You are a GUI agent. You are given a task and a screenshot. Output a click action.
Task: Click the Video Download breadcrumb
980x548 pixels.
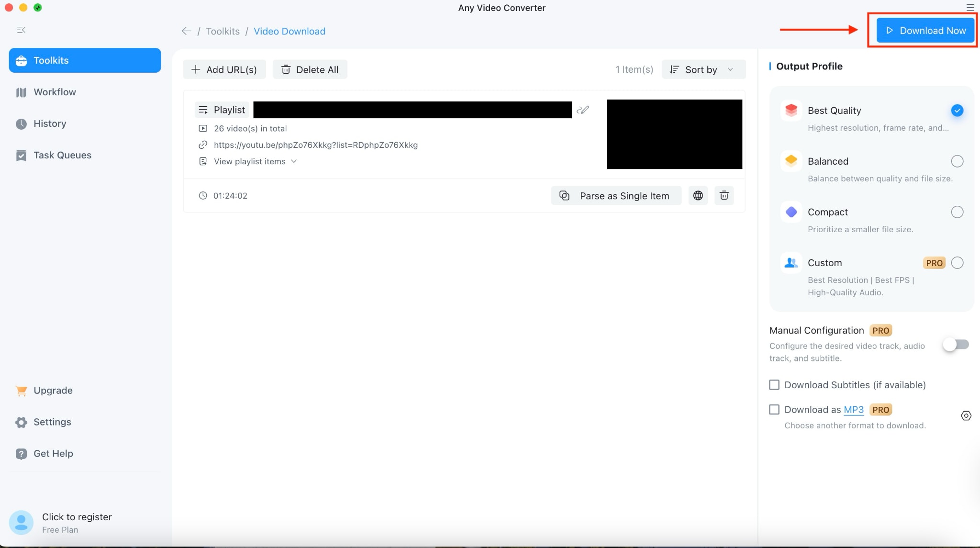[x=290, y=31]
